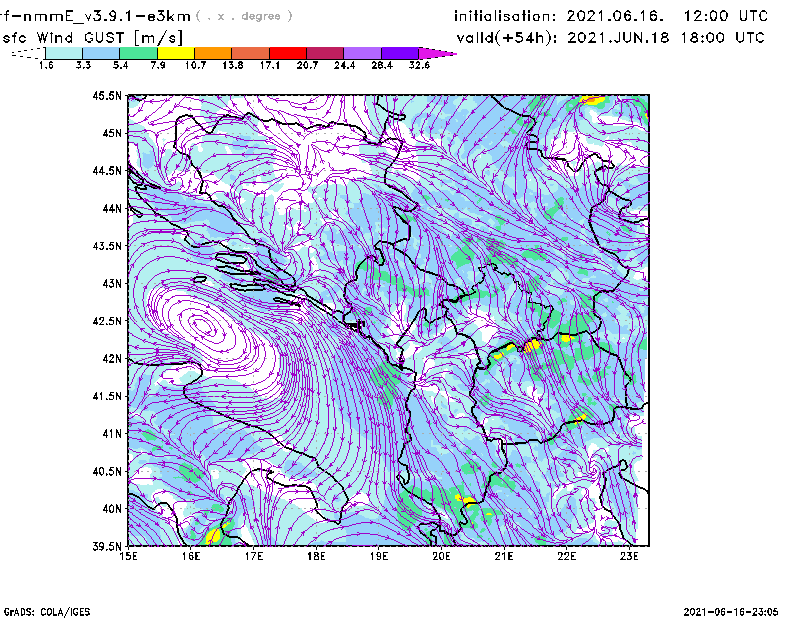Click the 19E longitude label
This screenshot has width=800, height=618.
click(x=379, y=556)
